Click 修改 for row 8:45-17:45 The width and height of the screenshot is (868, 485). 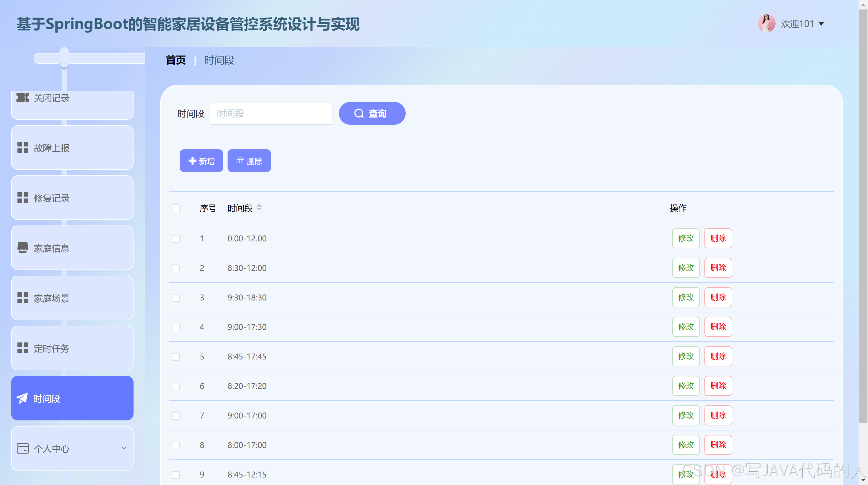tap(686, 356)
